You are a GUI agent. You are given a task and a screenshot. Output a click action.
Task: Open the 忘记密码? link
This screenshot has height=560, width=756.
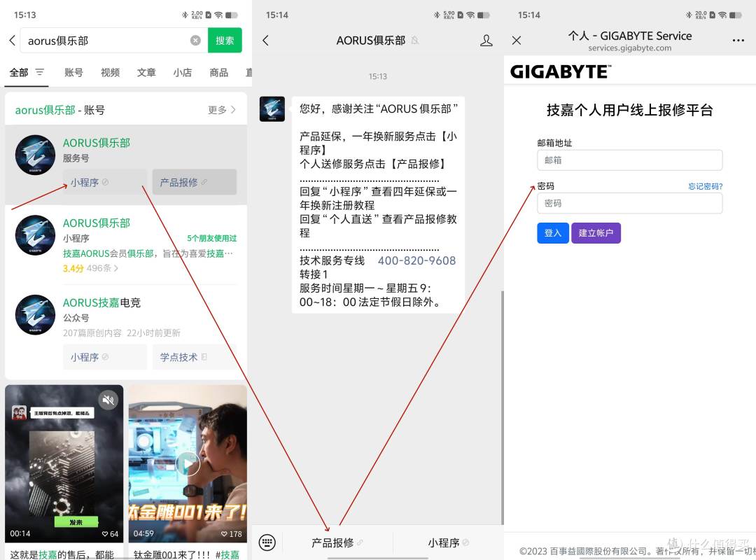706,186
